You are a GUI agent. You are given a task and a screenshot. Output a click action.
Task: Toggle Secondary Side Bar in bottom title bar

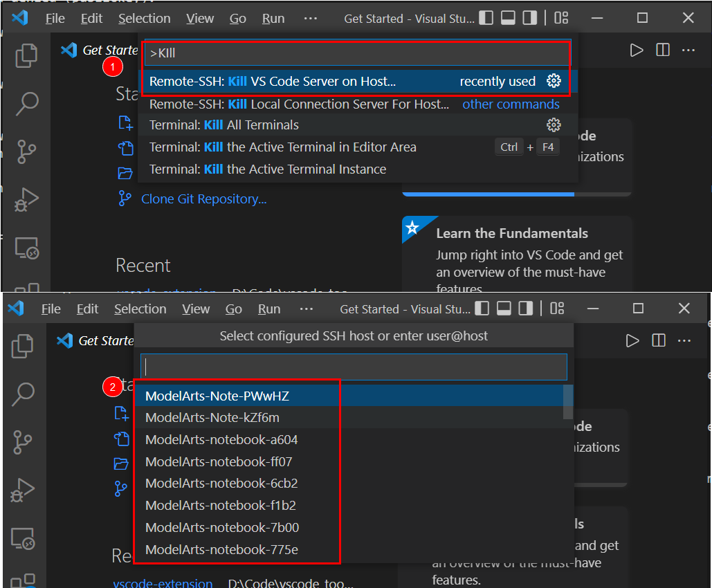tap(525, 309)
